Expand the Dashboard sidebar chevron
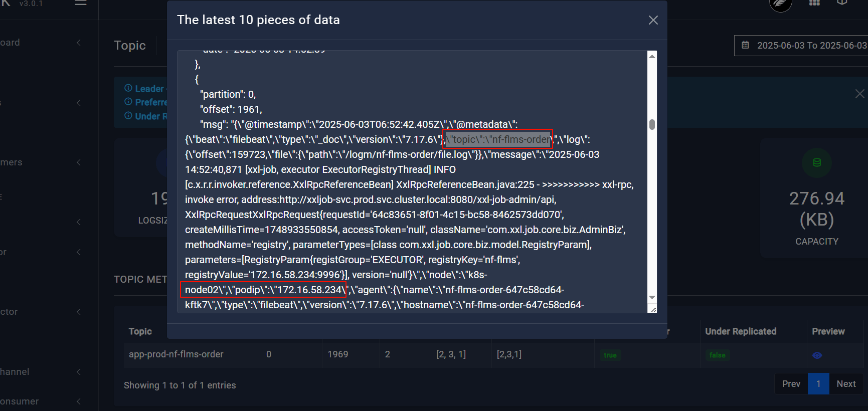868x411 pixels. point(79,43)
